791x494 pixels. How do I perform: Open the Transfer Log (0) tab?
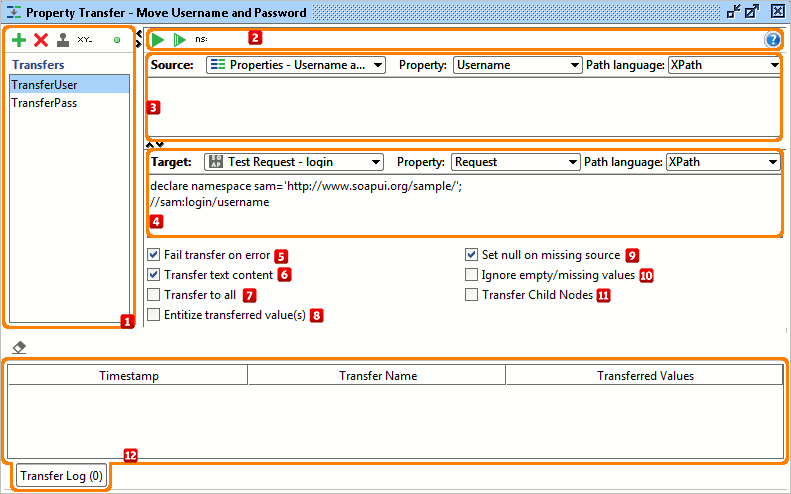[62, 476]
